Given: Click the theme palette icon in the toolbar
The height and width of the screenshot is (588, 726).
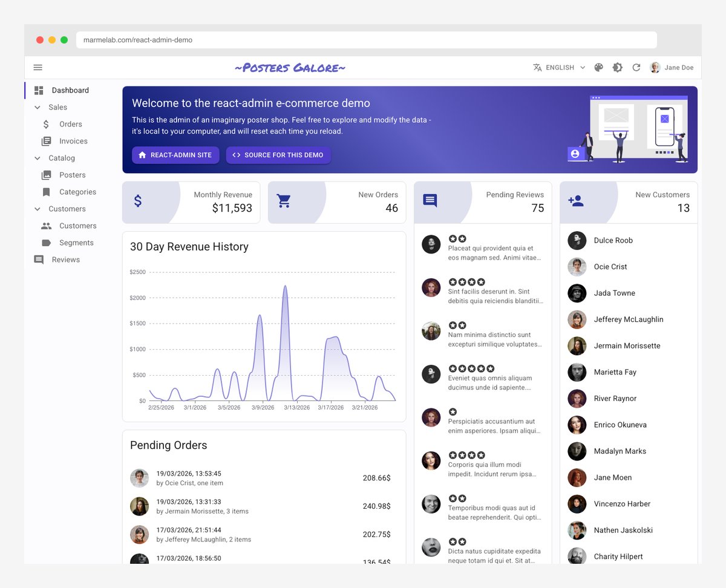Looking at the screenshot, I should (598, 67).
